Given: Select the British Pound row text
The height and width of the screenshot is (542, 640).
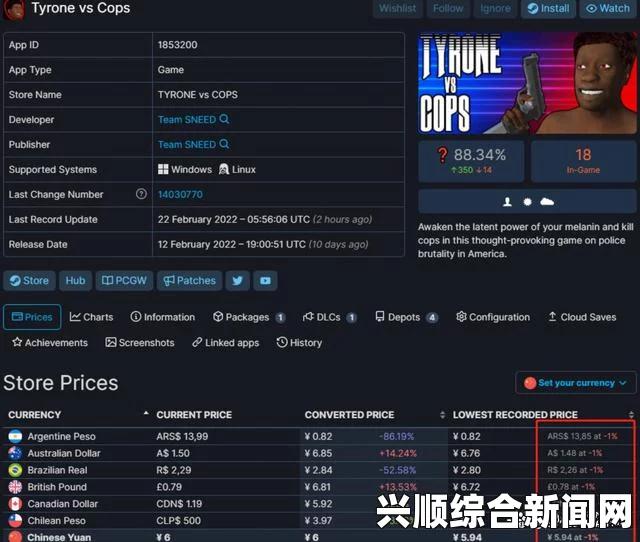Looking at the screenshot, I should 57,487.
